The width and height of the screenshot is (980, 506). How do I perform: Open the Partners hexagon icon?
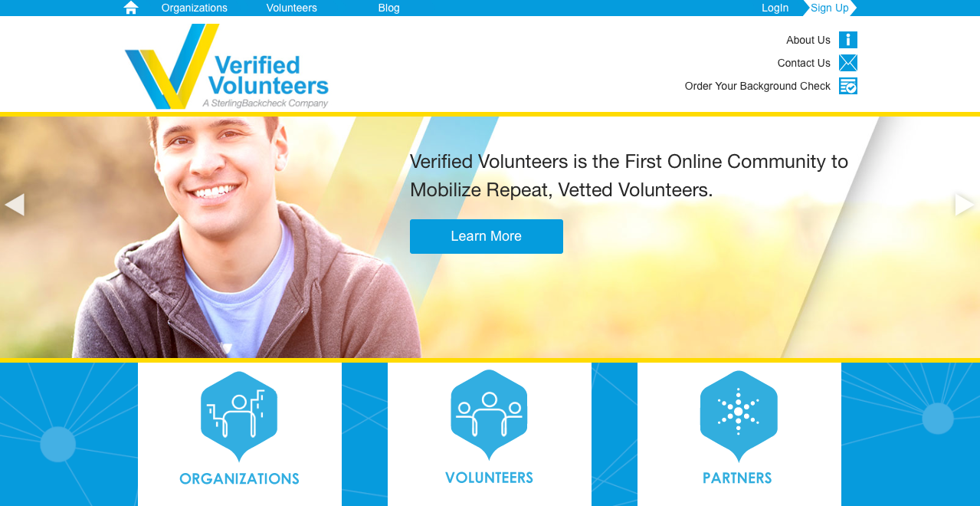point(739,416)
